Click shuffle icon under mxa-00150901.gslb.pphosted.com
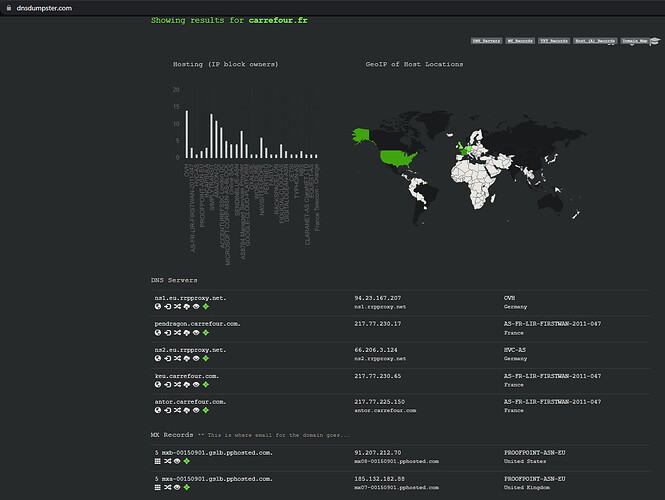Viewport: 665px width, 500px height. tap(168, 487)
